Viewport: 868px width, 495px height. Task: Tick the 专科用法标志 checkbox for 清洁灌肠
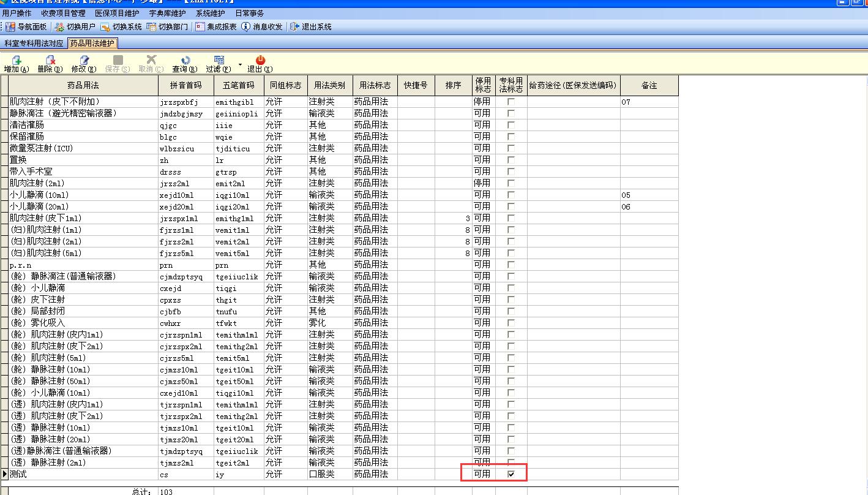511,125
